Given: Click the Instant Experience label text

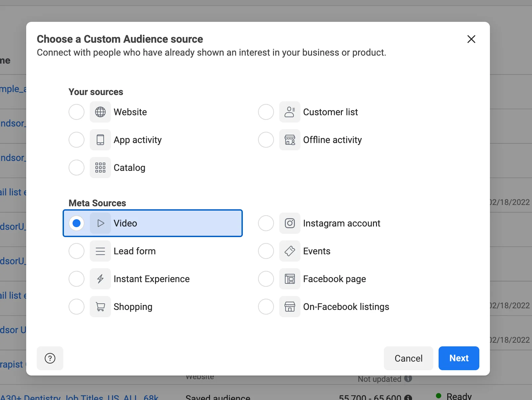Looking at the screenshot, I should [151, 279].
